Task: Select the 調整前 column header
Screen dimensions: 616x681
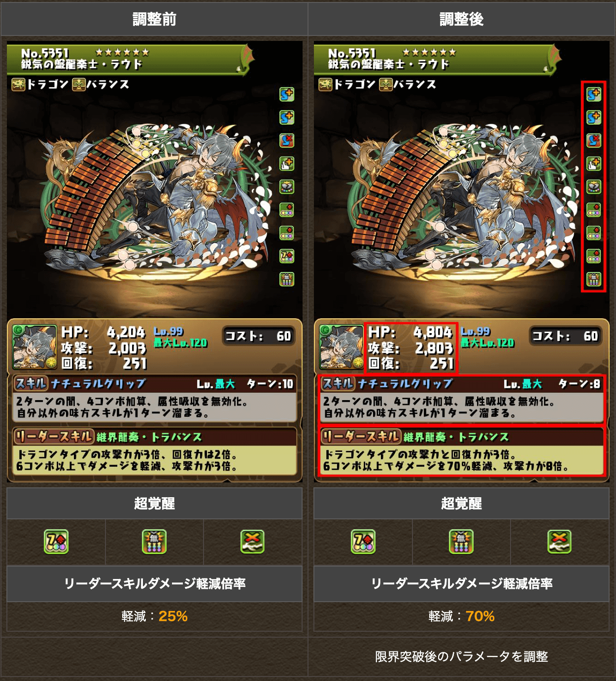Action: [154, 19]
